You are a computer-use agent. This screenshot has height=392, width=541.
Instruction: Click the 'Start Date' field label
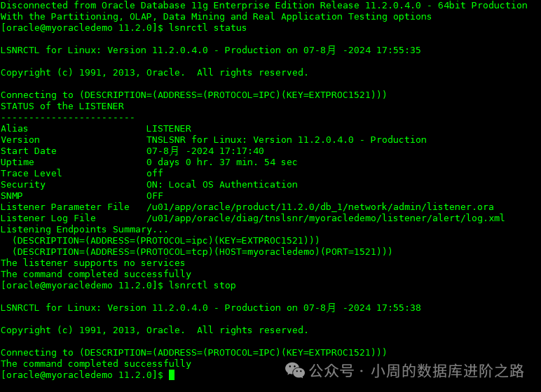click(28, 150)
